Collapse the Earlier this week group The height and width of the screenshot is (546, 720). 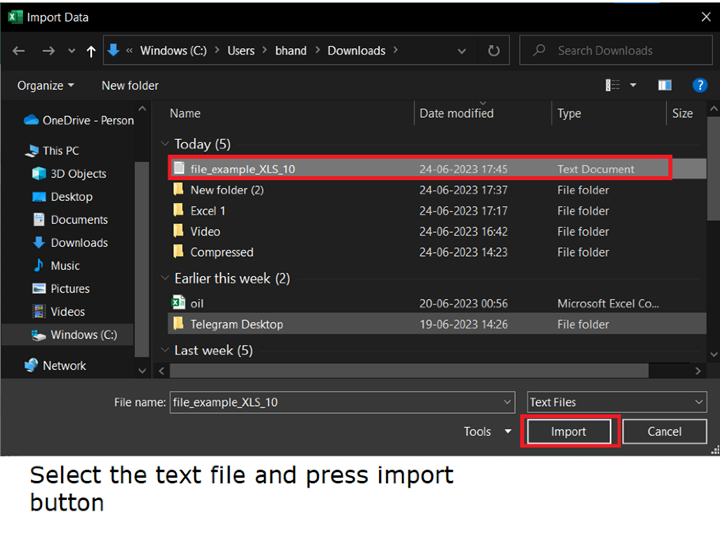[x=165, y=278]
